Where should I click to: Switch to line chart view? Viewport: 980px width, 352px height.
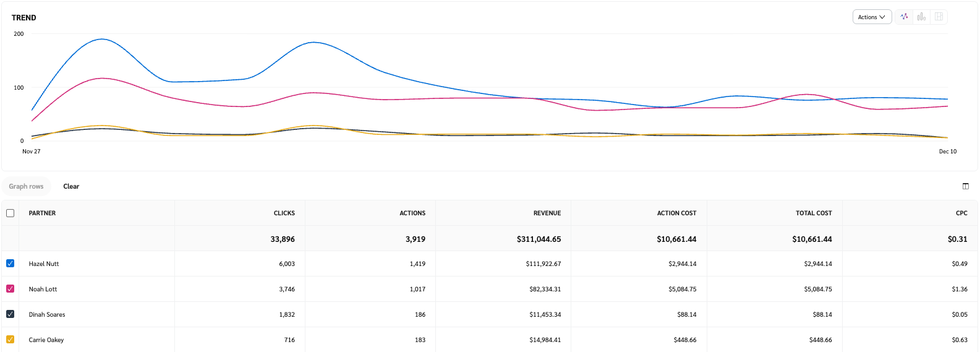coord(905,17)
